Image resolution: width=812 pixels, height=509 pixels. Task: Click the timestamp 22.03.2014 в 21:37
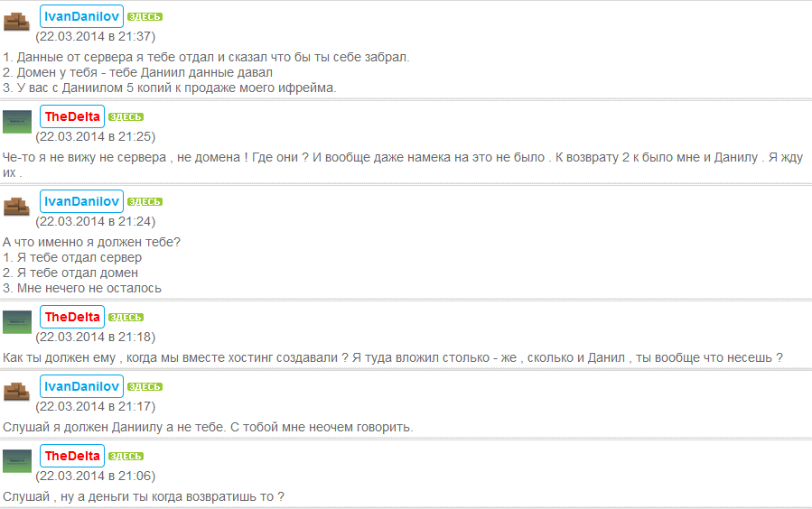(95, 37)
